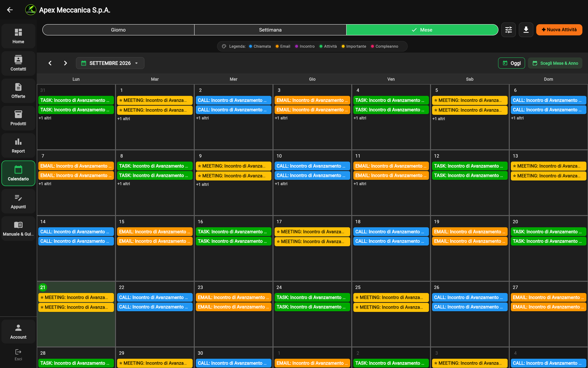Expand +1 altri on September 6
The image size is (588, 368).
[517, 118]
